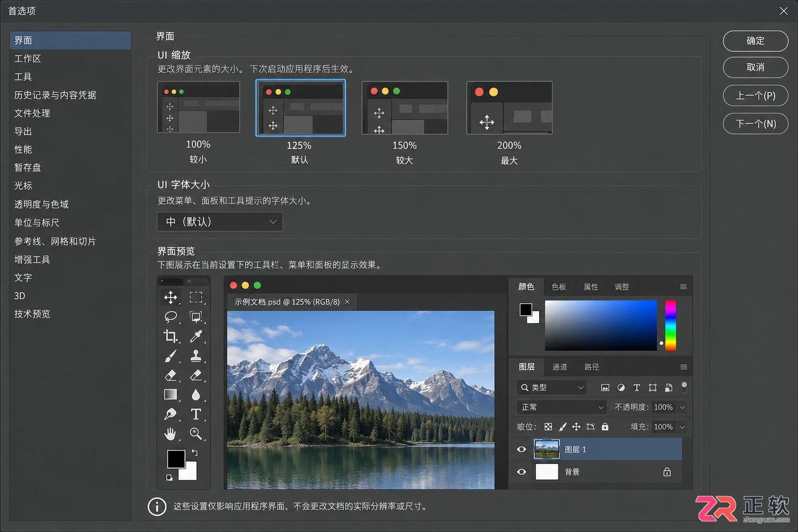
Task: Select the Gradient tool
Action: (x=171, y=395)
